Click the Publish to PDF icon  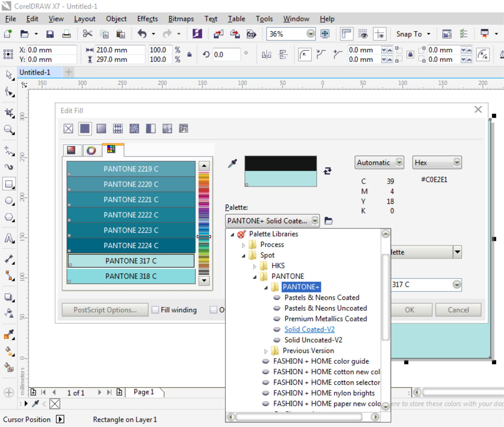(x=251, y=34)
